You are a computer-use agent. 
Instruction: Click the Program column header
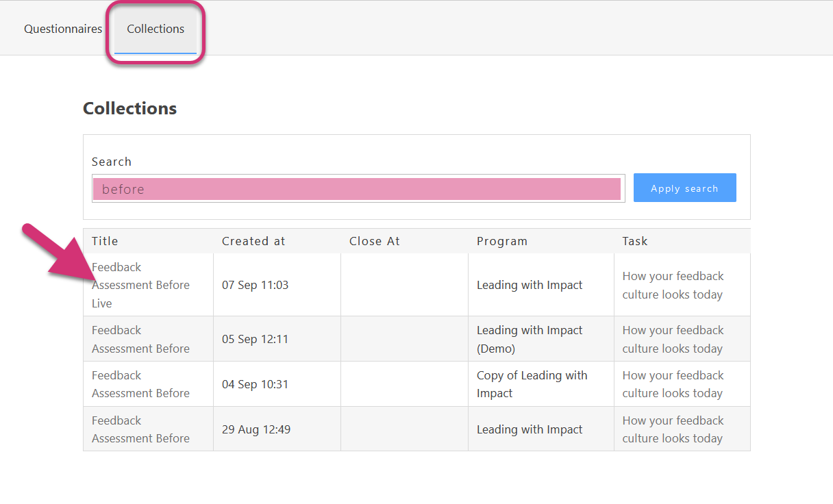[x=502, y=241]
